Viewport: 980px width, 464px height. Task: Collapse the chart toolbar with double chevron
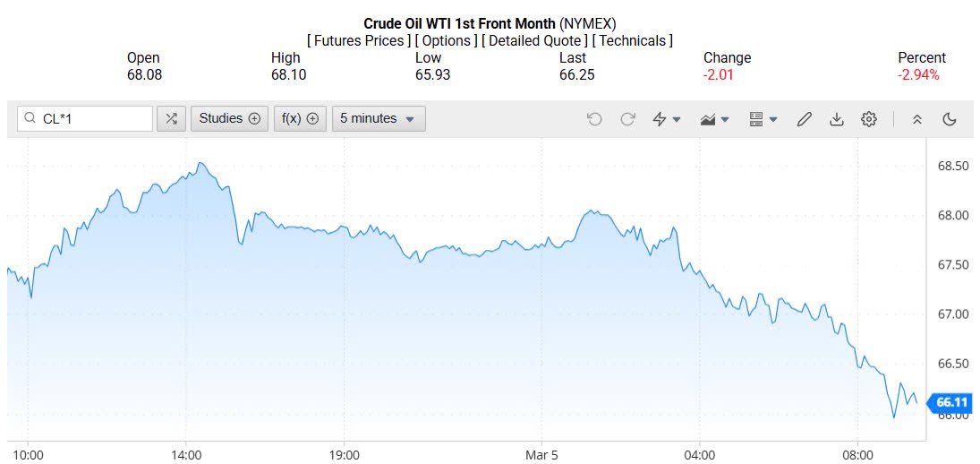916,118
